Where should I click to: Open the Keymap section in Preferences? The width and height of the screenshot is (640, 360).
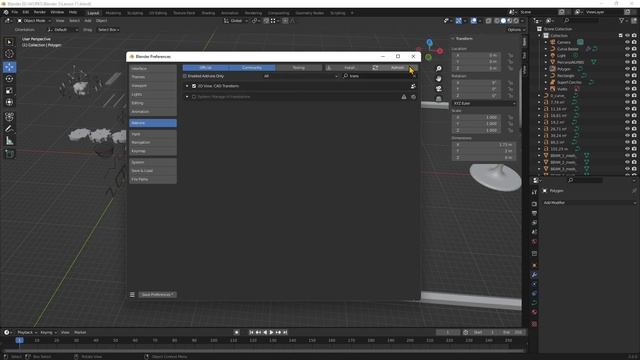(153, 151)
